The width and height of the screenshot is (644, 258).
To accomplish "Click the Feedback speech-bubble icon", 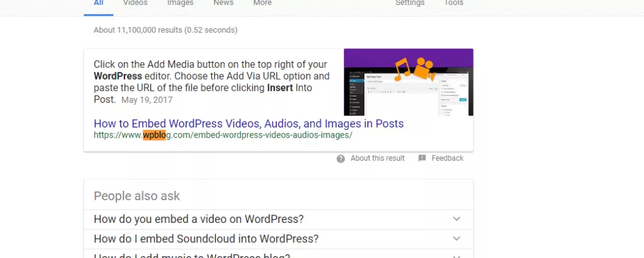I will [x=422, y=158].
